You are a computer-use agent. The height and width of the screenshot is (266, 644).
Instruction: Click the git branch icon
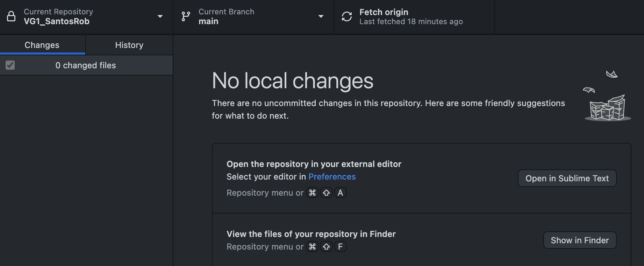(x=186, y=16)
